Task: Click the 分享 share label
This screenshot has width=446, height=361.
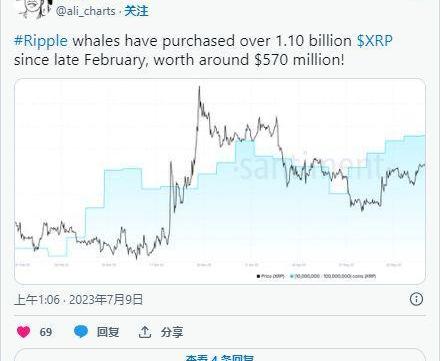Action: point(172,332)
